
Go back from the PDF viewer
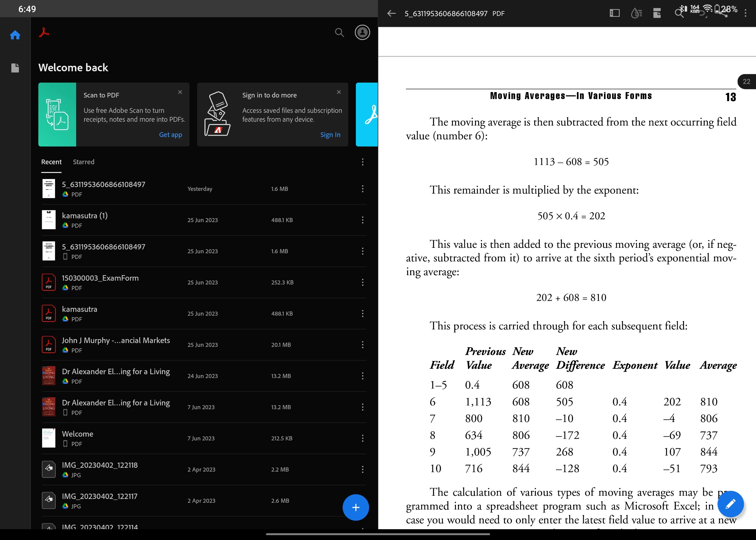pos(391,13)
